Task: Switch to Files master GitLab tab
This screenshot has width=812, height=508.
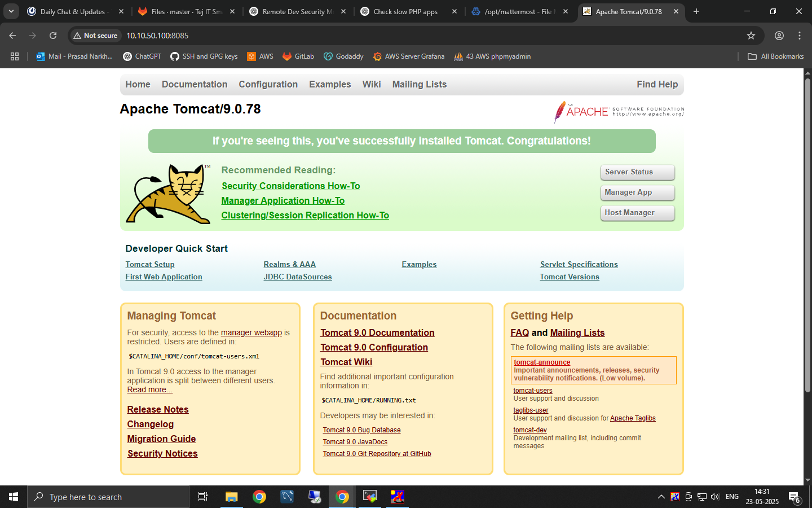Action: tap(187, 11)
